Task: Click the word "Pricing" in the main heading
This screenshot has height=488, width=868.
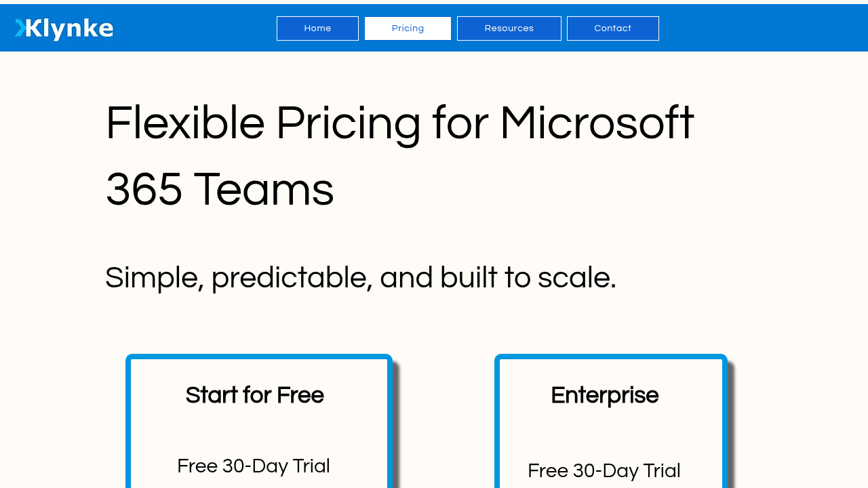Action: [348, 123]
